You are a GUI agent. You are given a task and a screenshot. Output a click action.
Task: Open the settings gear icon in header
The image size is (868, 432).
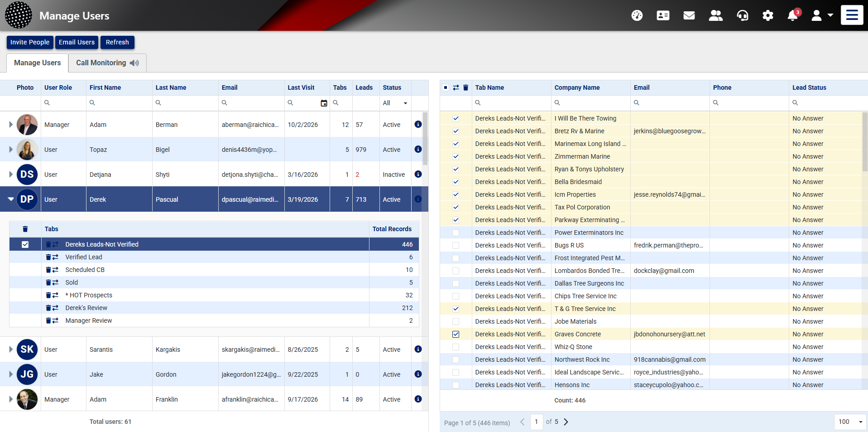point(768,15)
